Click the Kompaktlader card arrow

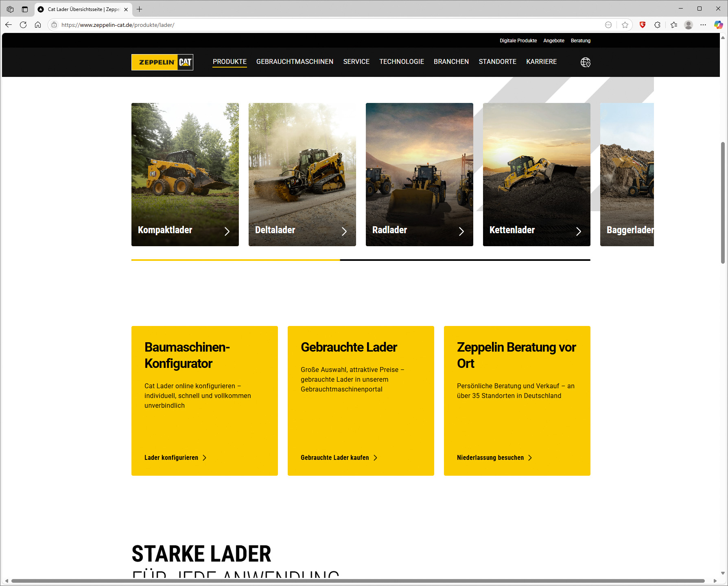[x=227, y=231]
